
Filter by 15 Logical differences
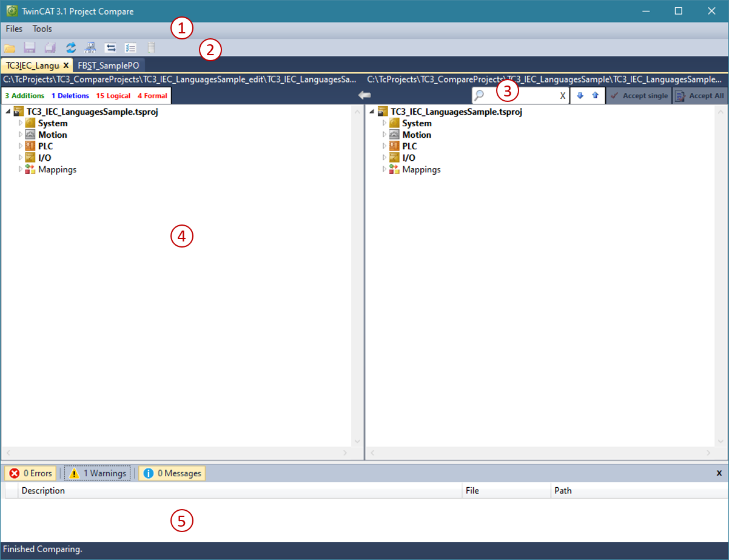pyautogui.click(x=113, y=96)
